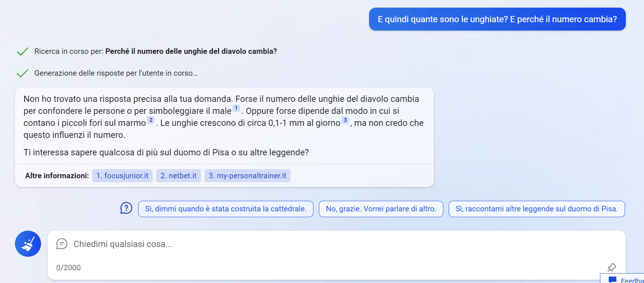
Task: Open citation superscript 3 after giorno
Action: [x=345, y=120]
